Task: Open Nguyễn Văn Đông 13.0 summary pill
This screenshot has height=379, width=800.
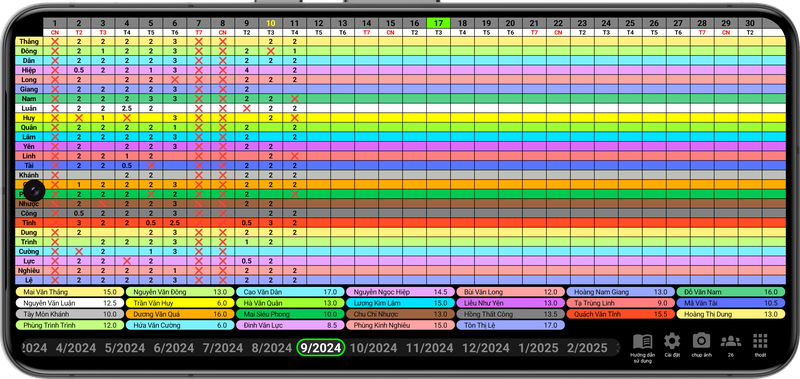Action: pyautogui.click(x=180, y=292)
